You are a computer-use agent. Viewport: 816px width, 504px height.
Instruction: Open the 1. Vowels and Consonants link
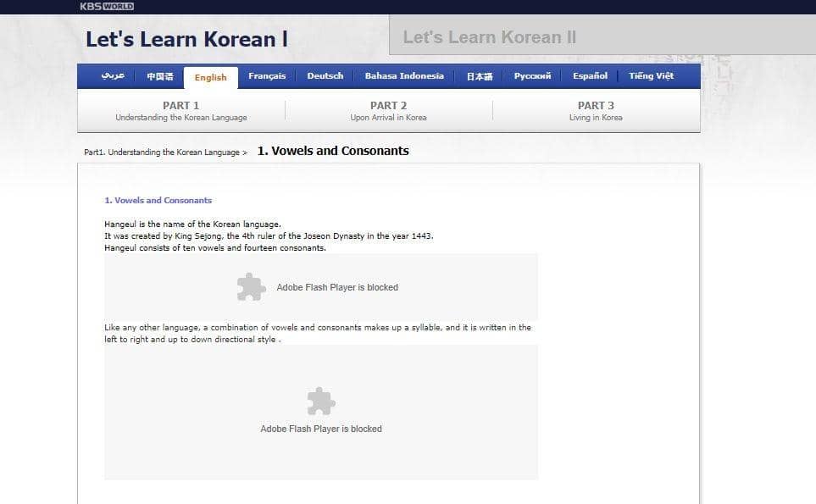(158, 201)
